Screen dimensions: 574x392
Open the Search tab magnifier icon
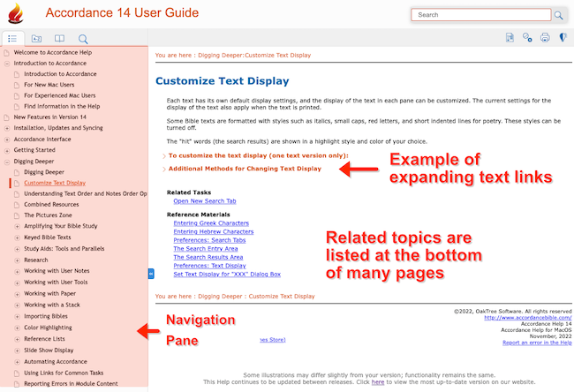[x=83, y=39]
